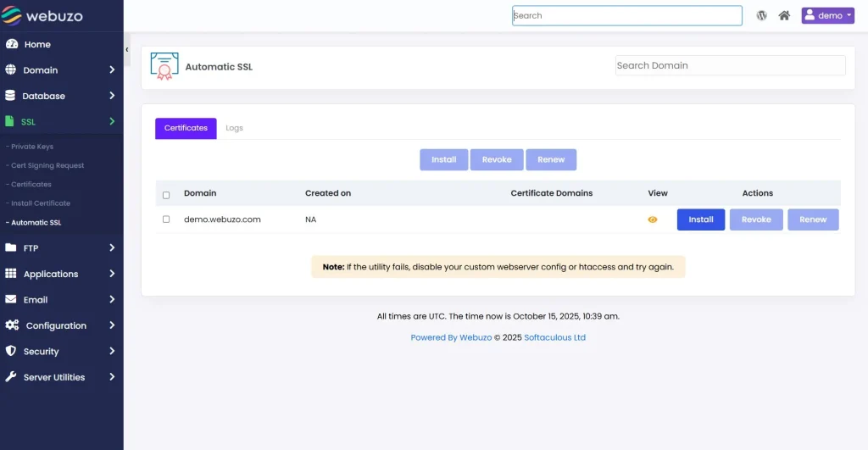
Task: Check the select-all checkbox in table header
Action: coord(166,195)
